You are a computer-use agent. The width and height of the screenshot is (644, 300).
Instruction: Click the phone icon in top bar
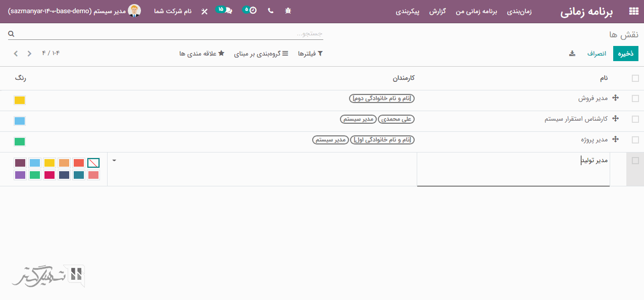271,11
